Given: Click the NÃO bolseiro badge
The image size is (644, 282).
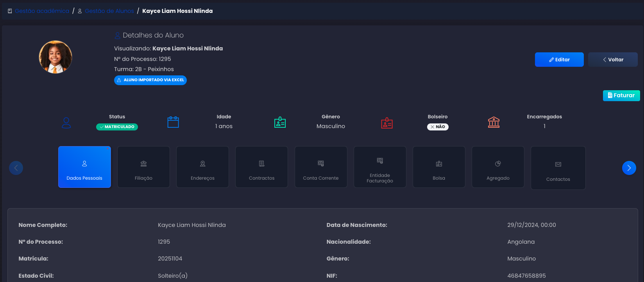Looking at the screenshot, I should tap(438, 127).
